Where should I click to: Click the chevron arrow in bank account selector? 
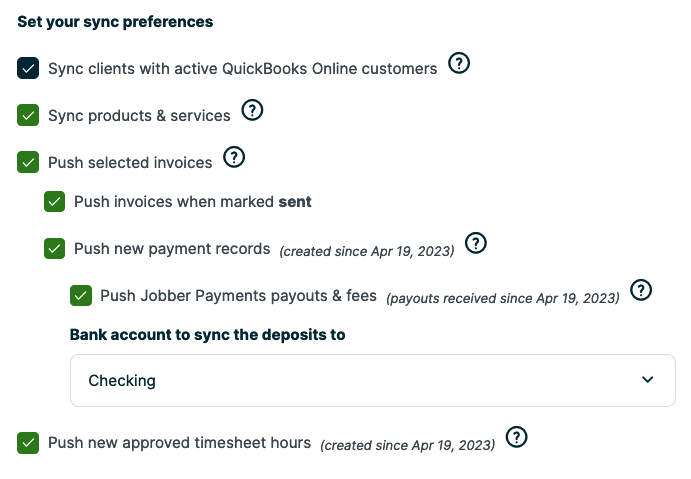pyautogui.click(x=647, y=380)
